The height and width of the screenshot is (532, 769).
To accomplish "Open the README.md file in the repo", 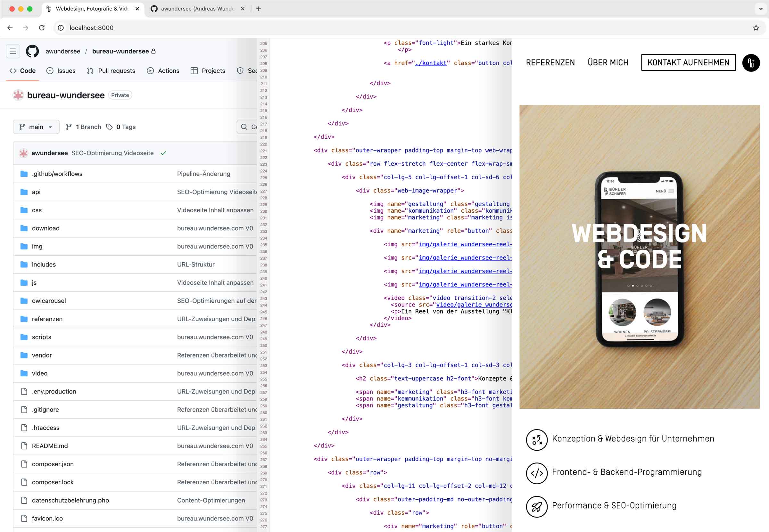I will point(49,446).
